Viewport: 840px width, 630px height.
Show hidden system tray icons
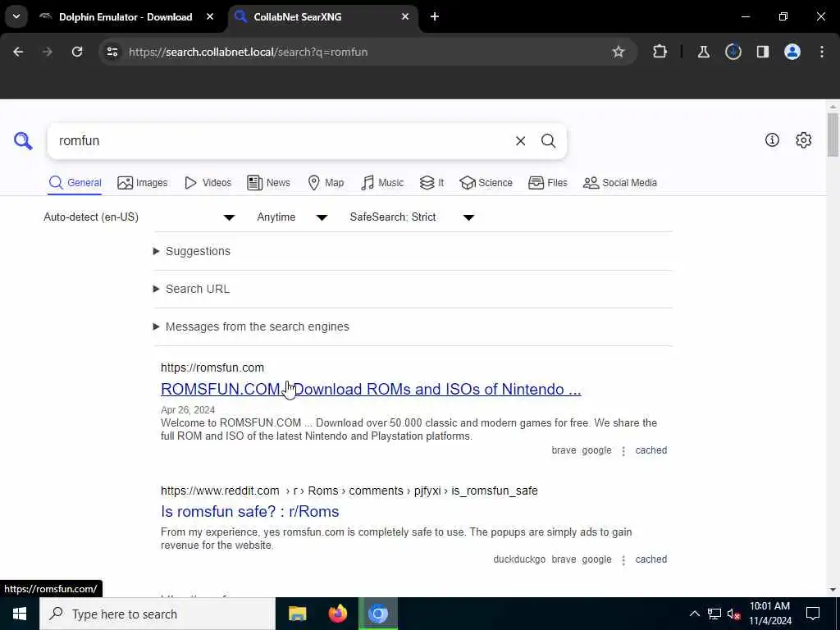tap(694, 614)
